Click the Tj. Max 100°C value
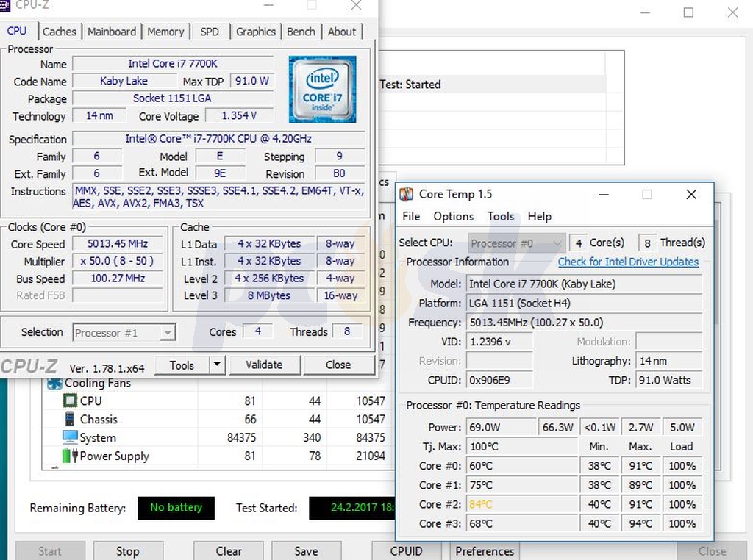The width and height of the screenshot is (753, 560). click(521, 447)
